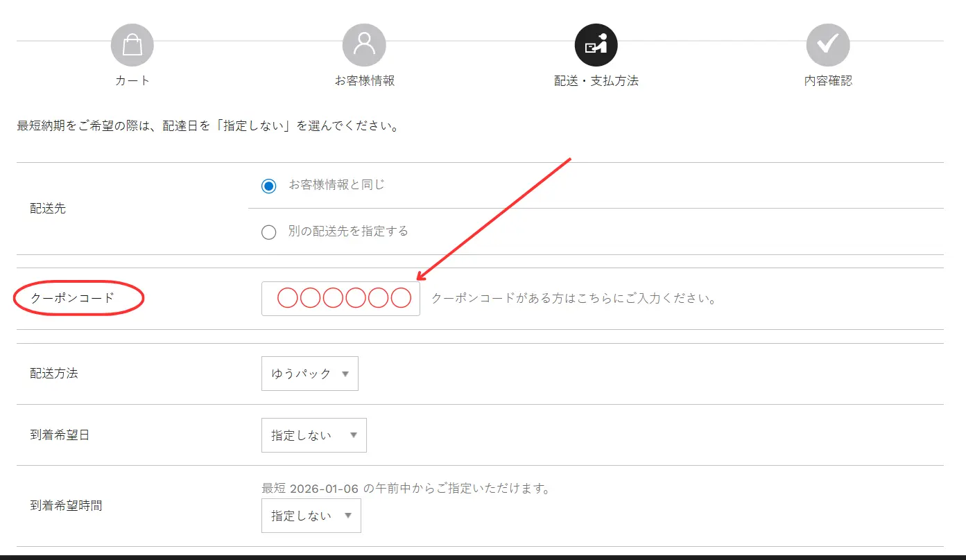Click the coupon code helper text
Screen dimensions: 966x560
point(573,299)
